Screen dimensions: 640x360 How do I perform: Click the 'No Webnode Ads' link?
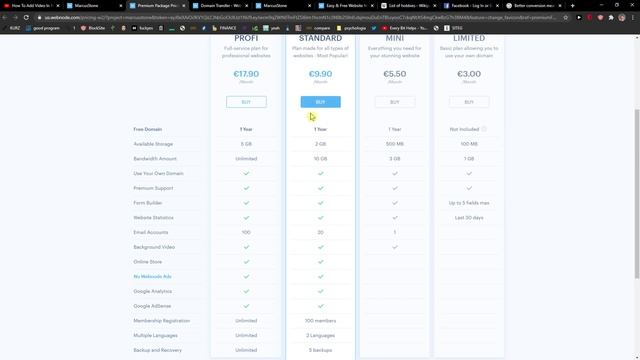point(152,276)
